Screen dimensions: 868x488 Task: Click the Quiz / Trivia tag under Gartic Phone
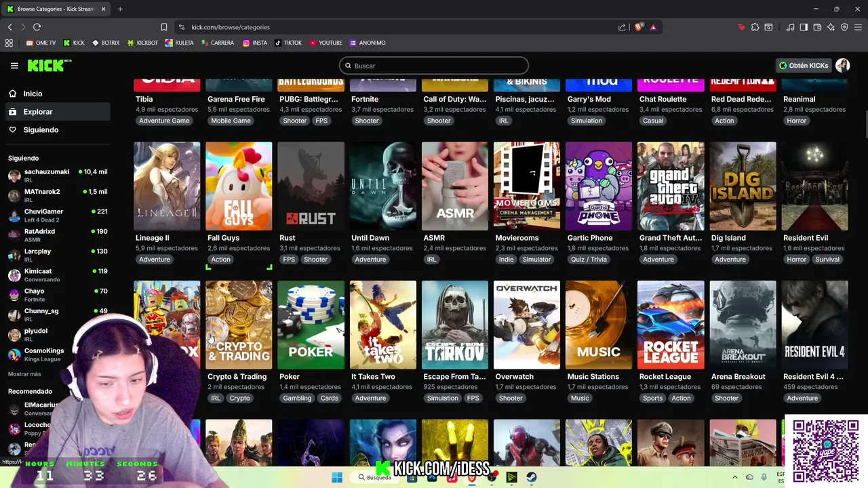coord(589,260)
